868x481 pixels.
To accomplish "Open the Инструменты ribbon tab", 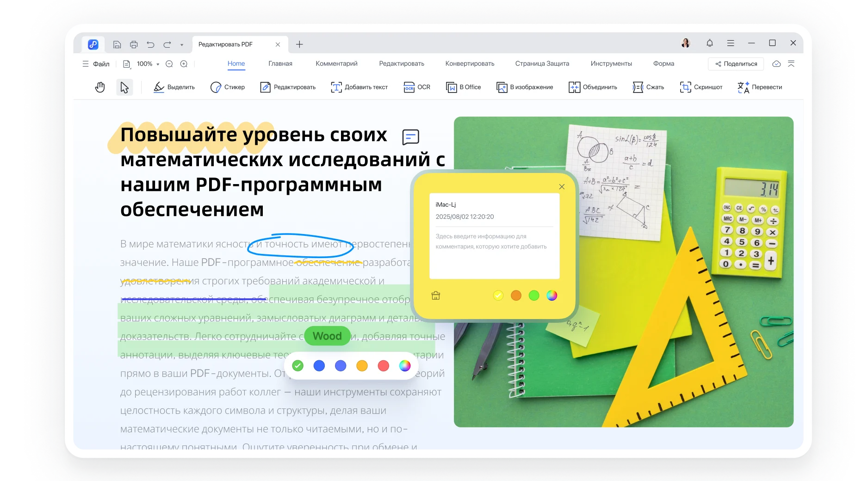I will pyautogui.click(x=611, y=63).
